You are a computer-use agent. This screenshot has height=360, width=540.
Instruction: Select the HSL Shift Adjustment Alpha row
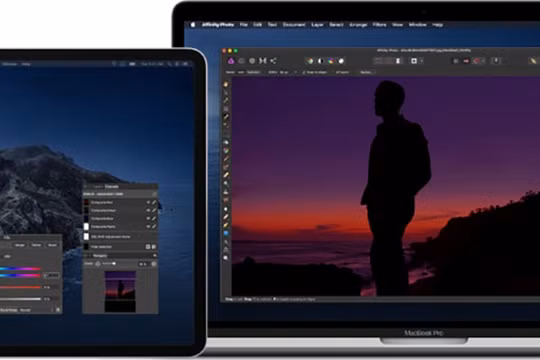click(120, 237)
